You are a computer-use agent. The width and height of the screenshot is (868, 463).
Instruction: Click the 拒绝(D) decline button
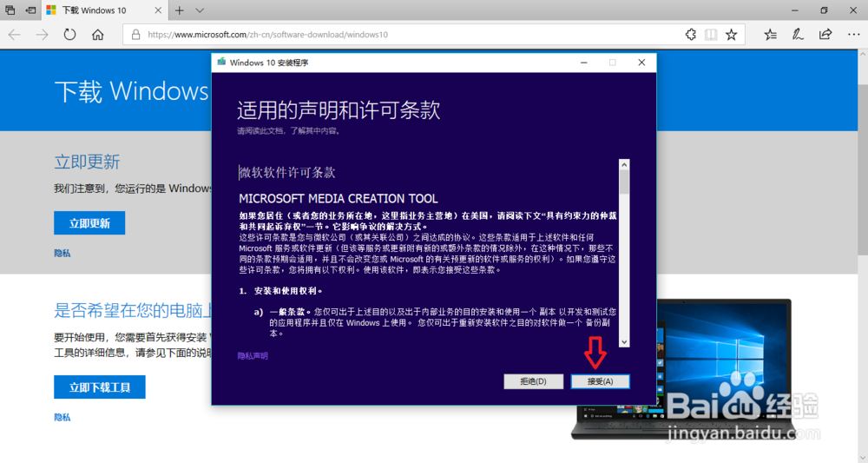coord(533,381)
